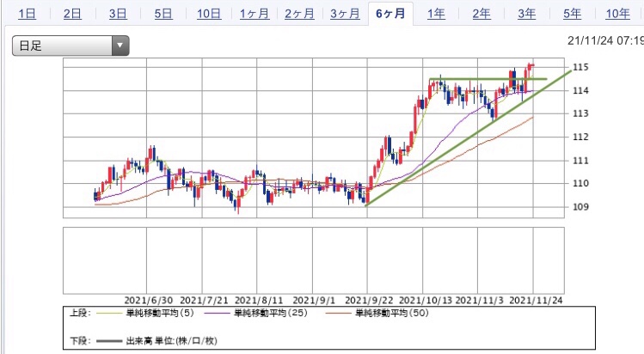Click the 下段 legend label

tap(81, 341)
